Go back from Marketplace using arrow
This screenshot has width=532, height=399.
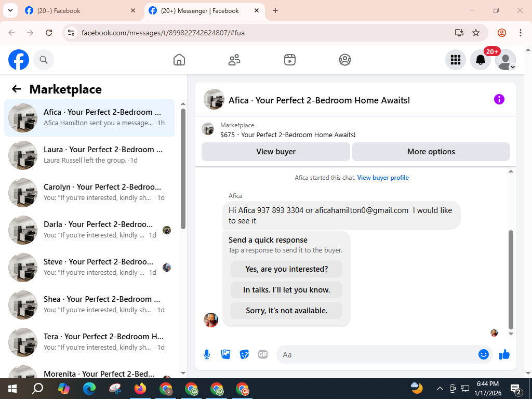pos(17,89)
